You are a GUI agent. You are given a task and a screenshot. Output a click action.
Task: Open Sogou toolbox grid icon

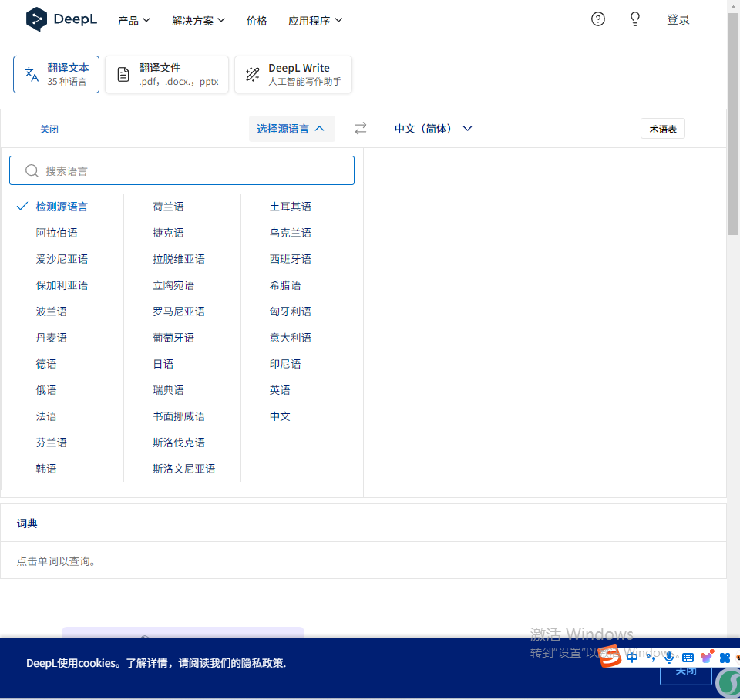click(x=725, y=658)
